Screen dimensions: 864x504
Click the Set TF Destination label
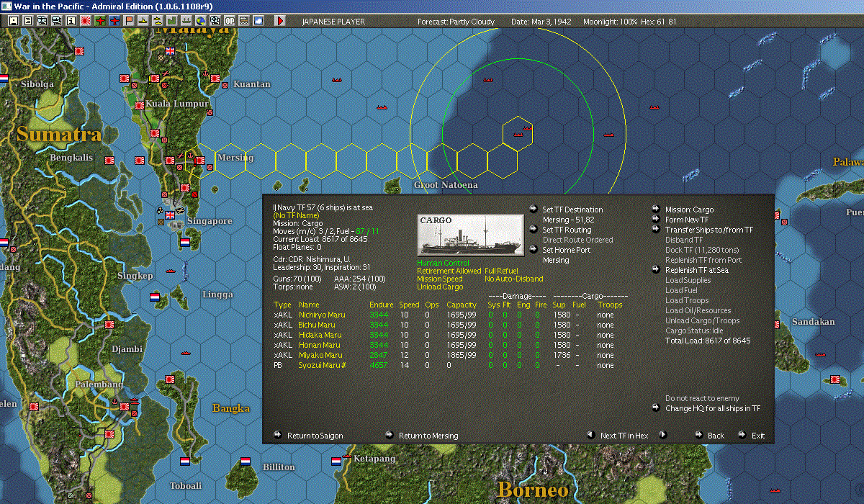tap(572, 210)
